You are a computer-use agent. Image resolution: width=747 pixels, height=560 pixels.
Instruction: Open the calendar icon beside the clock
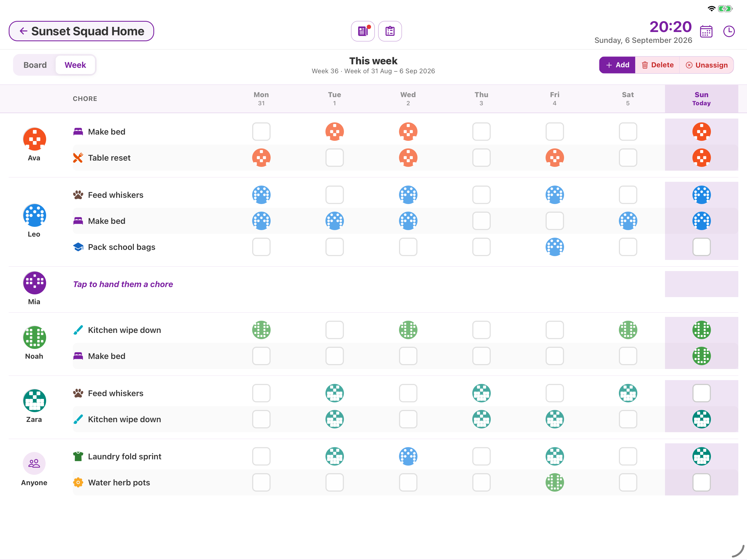[706, 31]
